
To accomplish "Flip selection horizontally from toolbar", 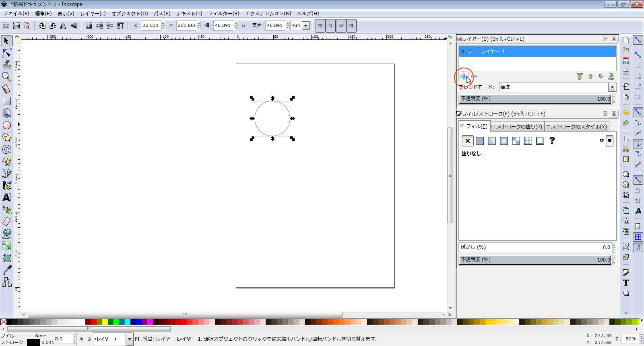I will click(x=63, y=26).
